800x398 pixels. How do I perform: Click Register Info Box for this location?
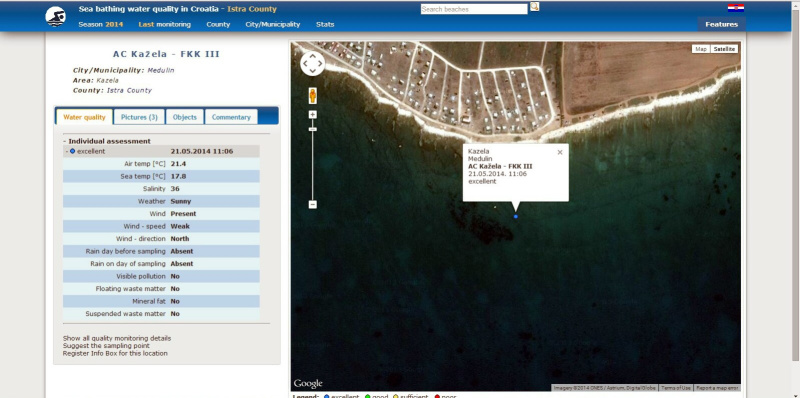click(115, 354)
